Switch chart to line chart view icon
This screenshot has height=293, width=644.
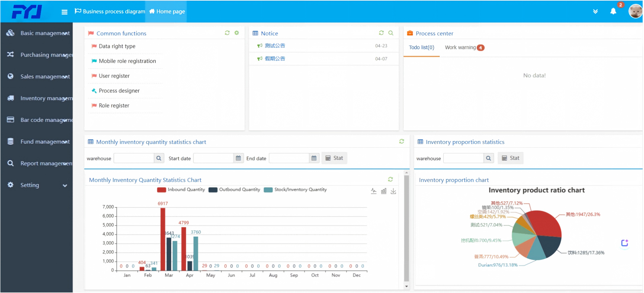click(374, 191)
